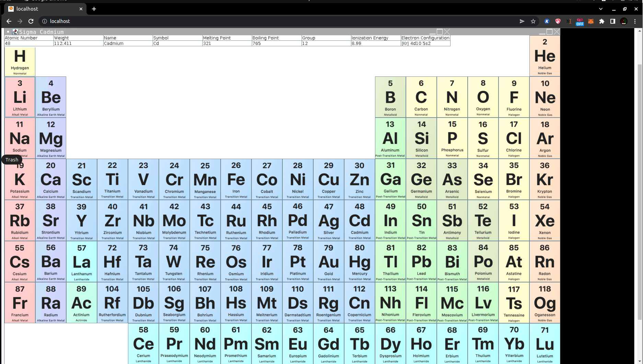Click the Trash button

click(12, 159)
